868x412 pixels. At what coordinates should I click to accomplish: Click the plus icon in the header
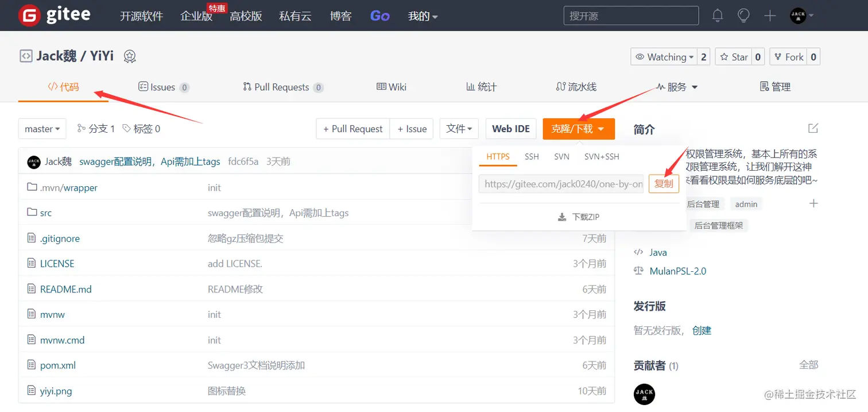point(770,16)
